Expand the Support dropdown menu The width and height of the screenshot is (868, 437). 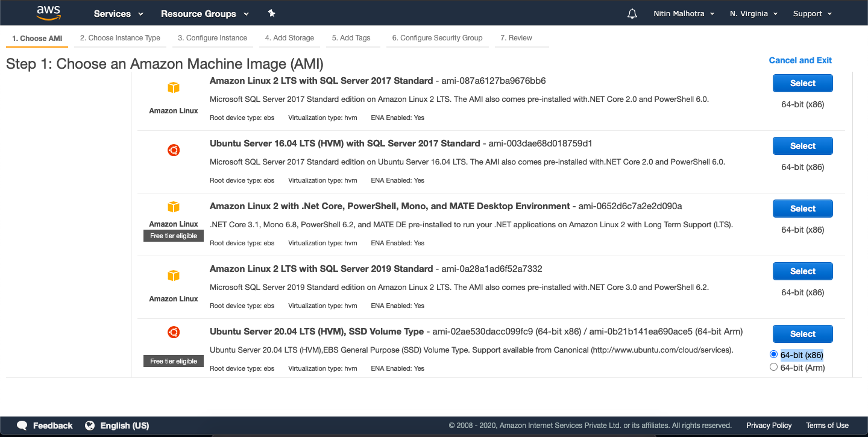(x=813, y=13)
